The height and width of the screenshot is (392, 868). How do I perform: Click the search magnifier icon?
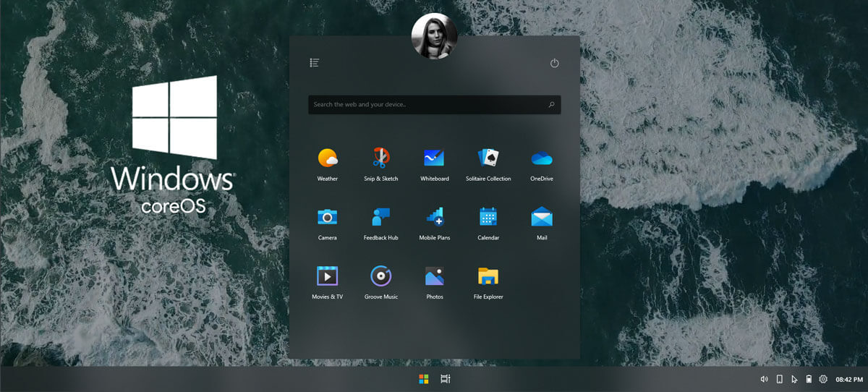[x=551, y=105]
